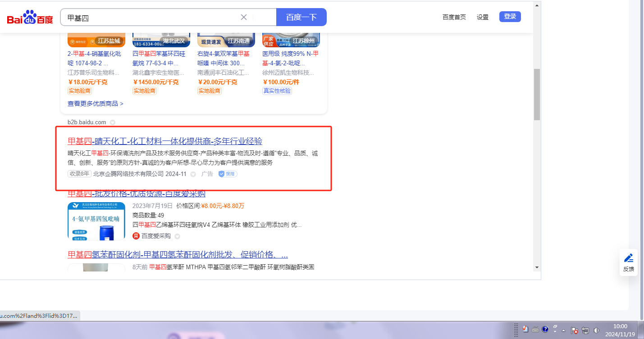Click the blue help question mark tray icon

(x=545, y=330)
